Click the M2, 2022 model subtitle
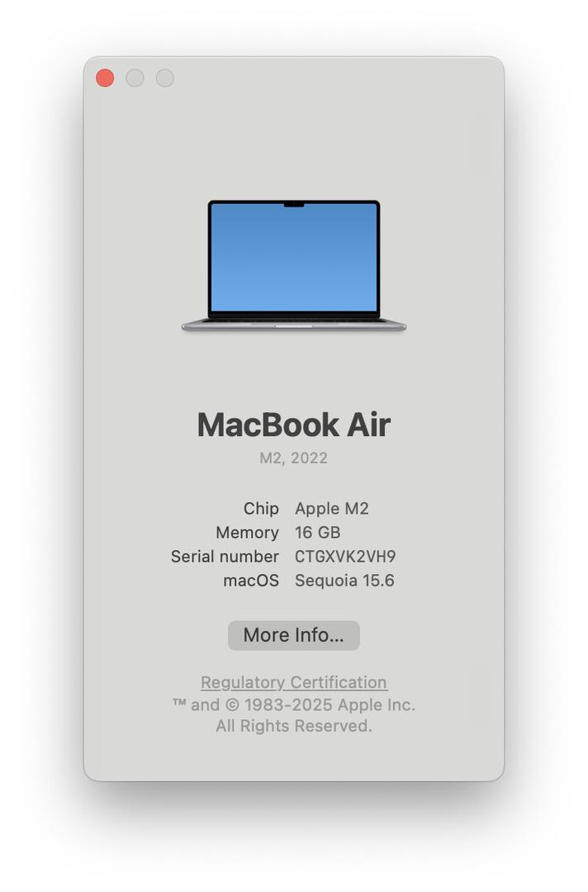 (293, 458)
